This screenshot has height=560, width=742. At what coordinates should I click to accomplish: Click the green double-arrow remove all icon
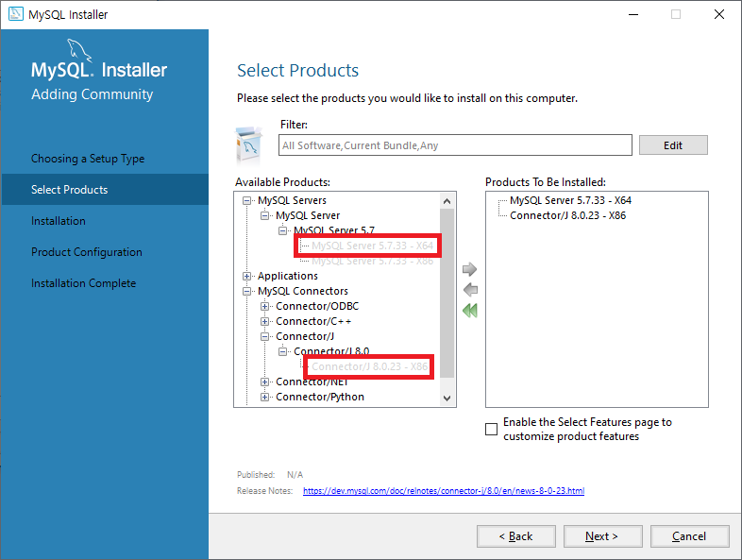tap(470, 311)
